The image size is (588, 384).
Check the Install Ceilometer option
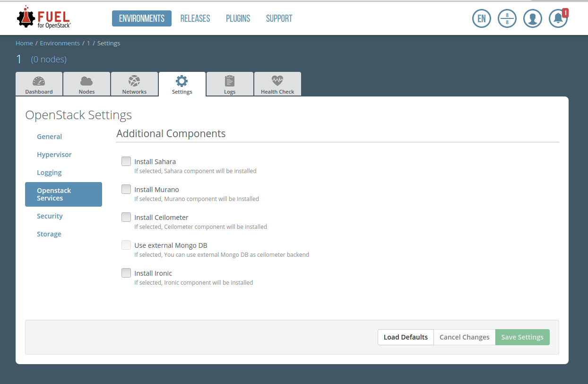[126, 218]
